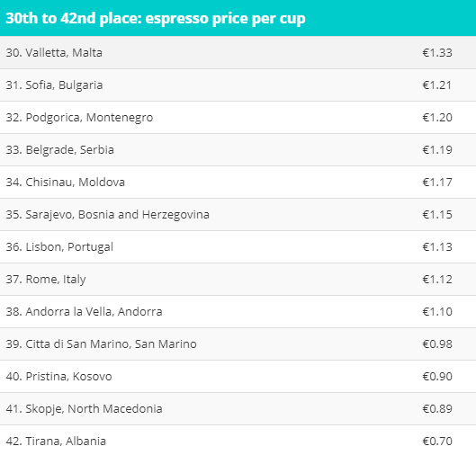Click the €1.12 price for Rome

(437, 280)
